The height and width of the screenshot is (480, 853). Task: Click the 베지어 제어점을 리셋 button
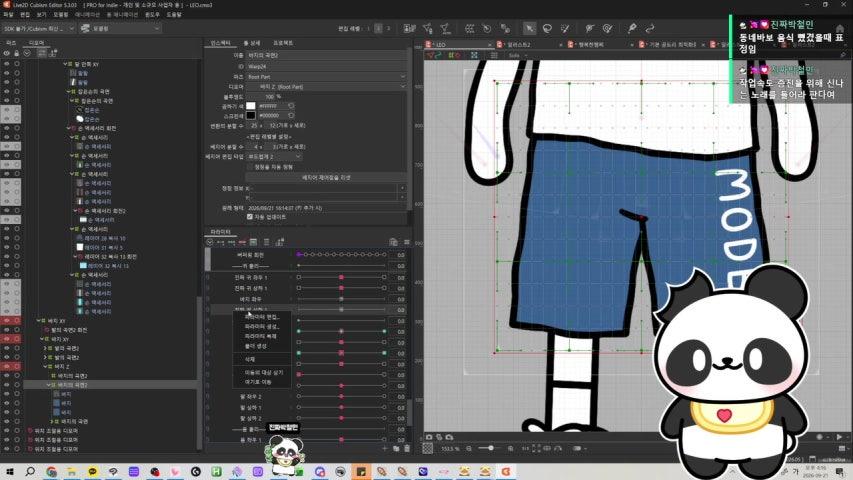pos(326,177)
